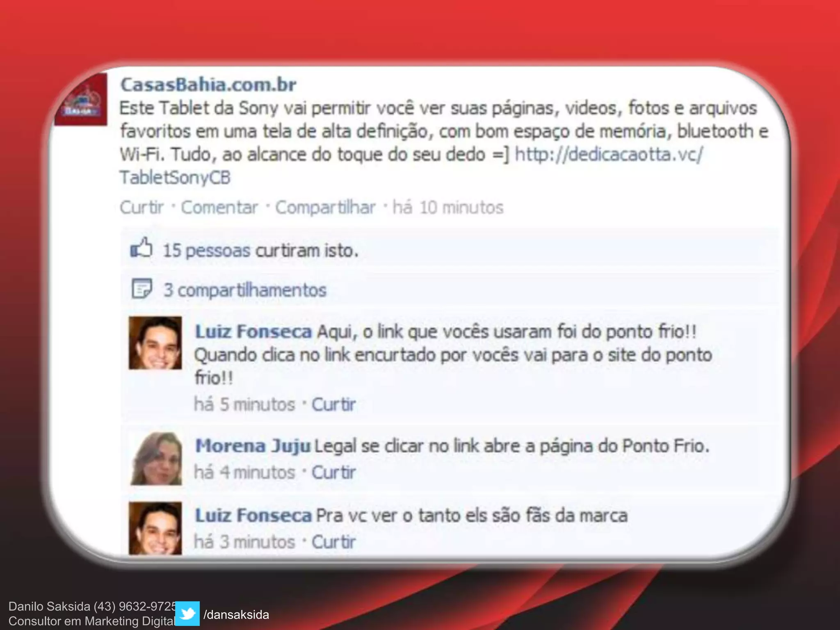Open Luiz Fonseca name on first comment
Image resolution: width=840 pixels, height=630 pixels.
(x=253, y=331)
